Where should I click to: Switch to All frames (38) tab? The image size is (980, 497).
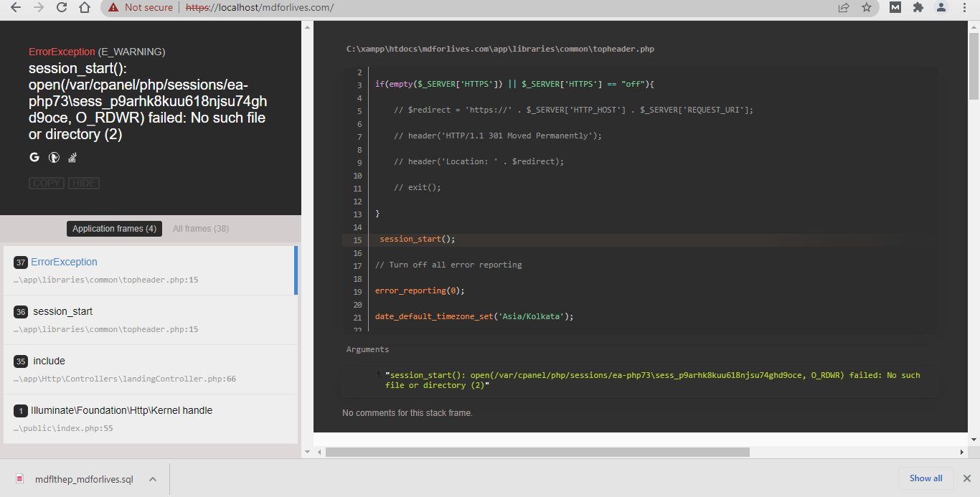(201, 229)
